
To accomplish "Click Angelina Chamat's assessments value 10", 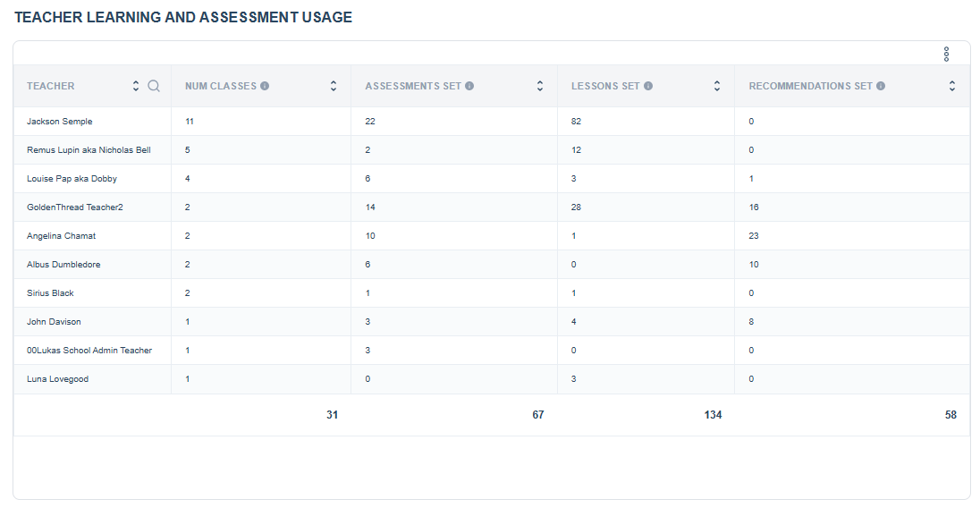I will [x=370, y=236].
